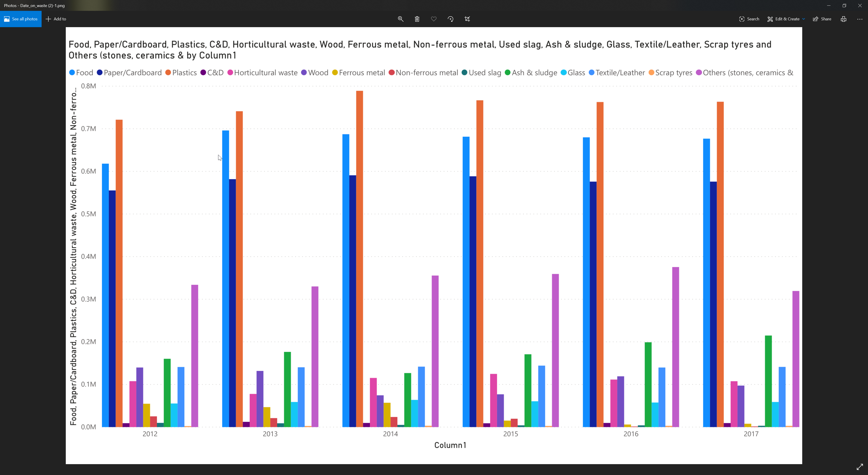Open the three-dot See more menu
868x475 pixels.
coord(860,19)
